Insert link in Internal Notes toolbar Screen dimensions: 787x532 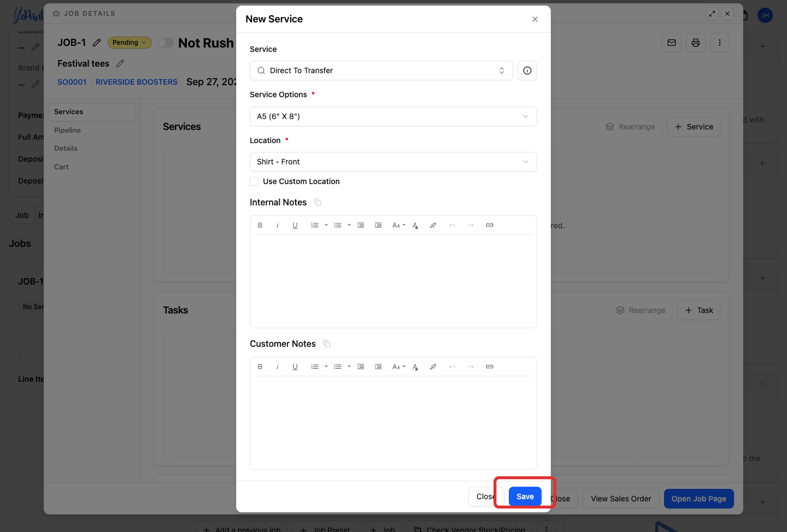[x=490, y=225]
